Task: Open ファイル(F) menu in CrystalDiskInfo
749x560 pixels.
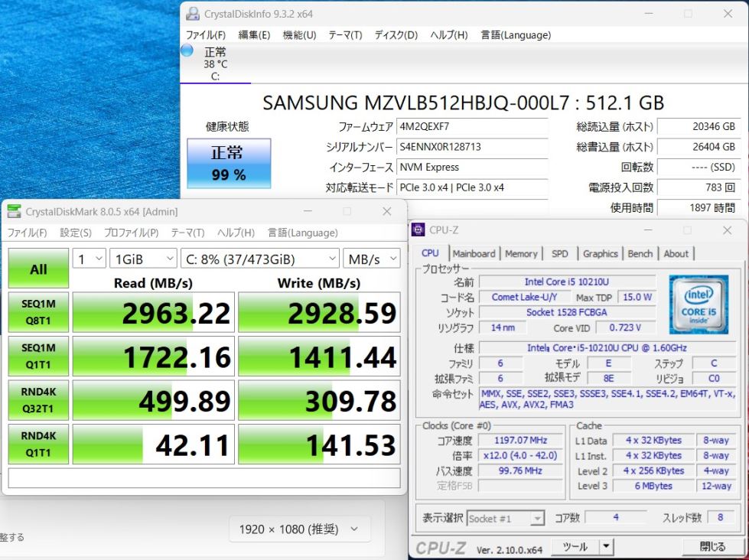Action: (205, 35)
